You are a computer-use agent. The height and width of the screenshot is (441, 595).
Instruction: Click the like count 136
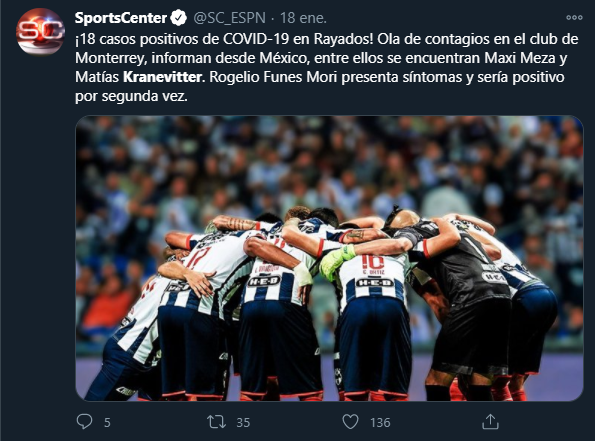(380, 422)
